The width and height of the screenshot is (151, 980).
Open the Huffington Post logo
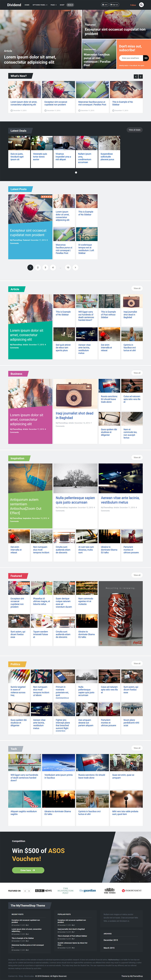tap(65, 891)
